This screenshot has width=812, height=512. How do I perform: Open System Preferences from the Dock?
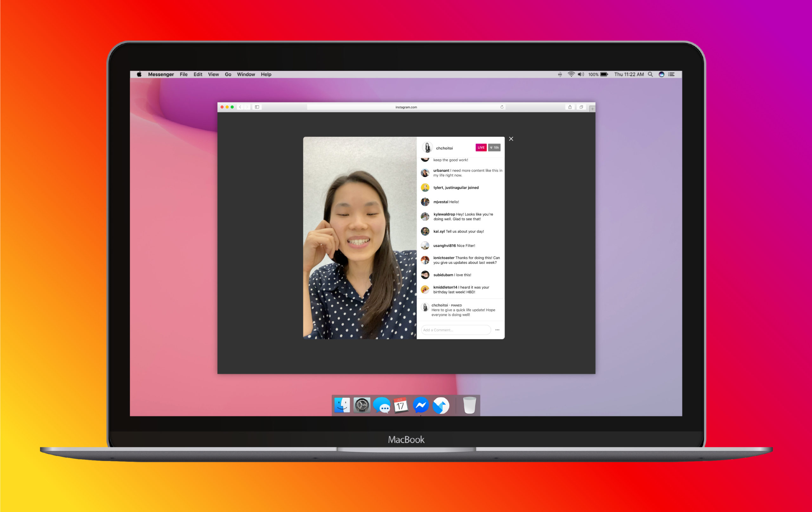[x=362, y=406]
